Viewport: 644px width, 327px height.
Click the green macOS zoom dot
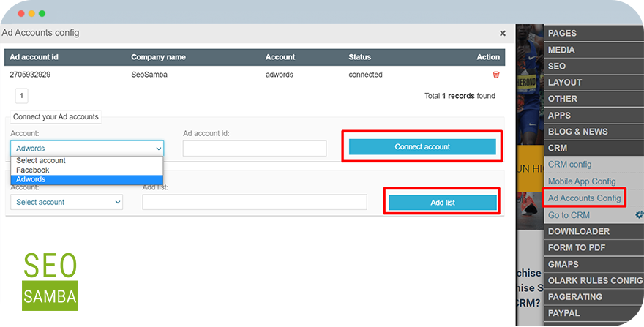[x=42, y=14]
